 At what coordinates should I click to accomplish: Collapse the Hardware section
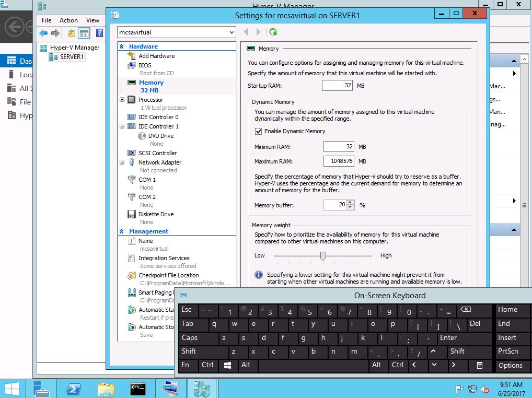click(121, 46)
